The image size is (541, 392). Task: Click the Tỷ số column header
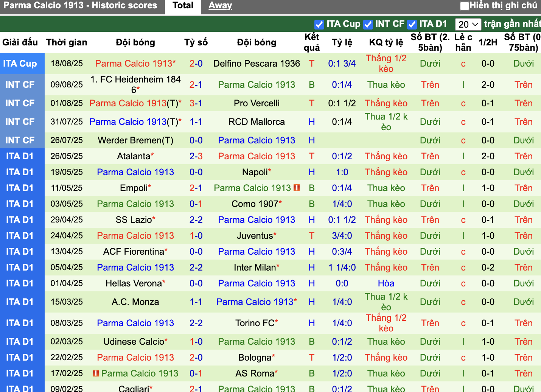pos(196,42)
